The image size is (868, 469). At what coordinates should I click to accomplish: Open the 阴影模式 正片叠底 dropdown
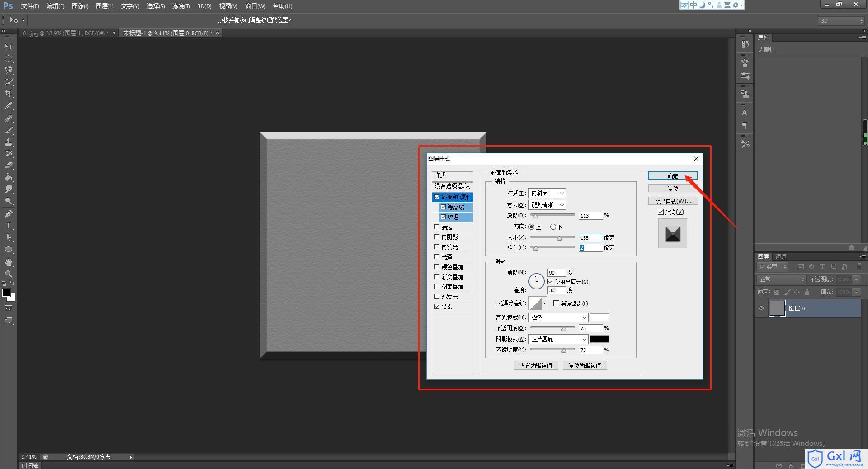tap(558, 339)
